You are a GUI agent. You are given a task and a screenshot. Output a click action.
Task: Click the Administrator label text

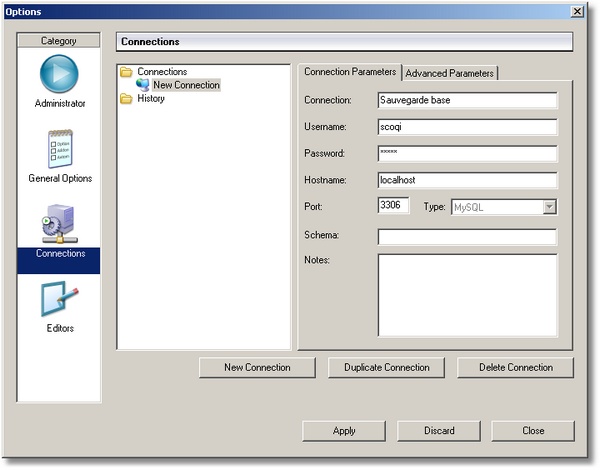(60, 103)
